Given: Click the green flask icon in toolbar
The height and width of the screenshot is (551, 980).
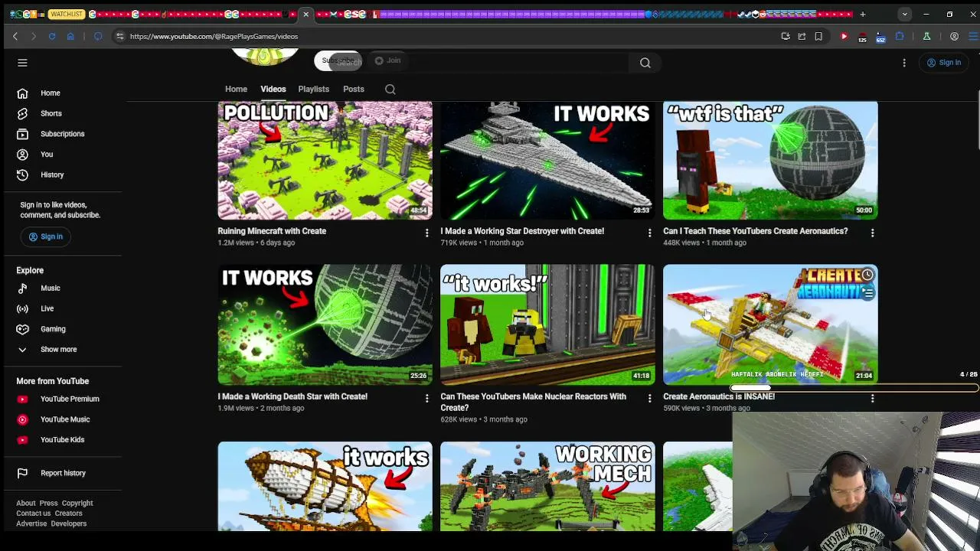Looking at the screenshot, I should click(x=926, y=36).
